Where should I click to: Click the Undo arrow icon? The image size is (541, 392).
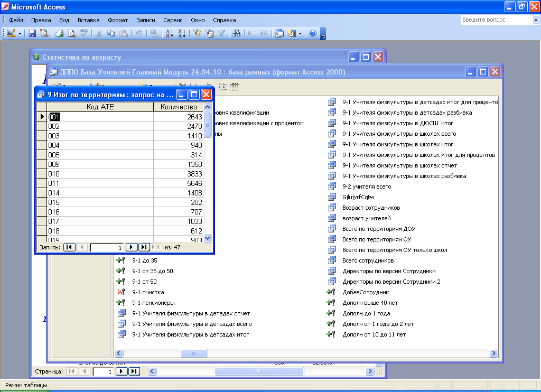139,33
